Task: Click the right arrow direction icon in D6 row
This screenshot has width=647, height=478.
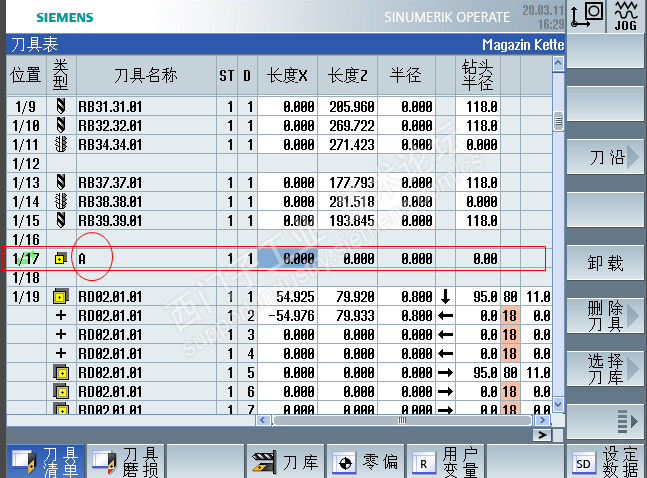Action: [445, 392]
